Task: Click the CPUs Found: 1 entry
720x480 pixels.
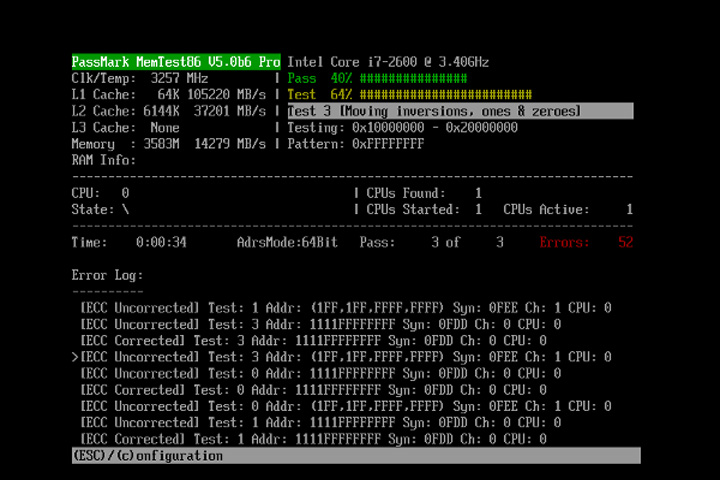Action: tap(424, 193)
